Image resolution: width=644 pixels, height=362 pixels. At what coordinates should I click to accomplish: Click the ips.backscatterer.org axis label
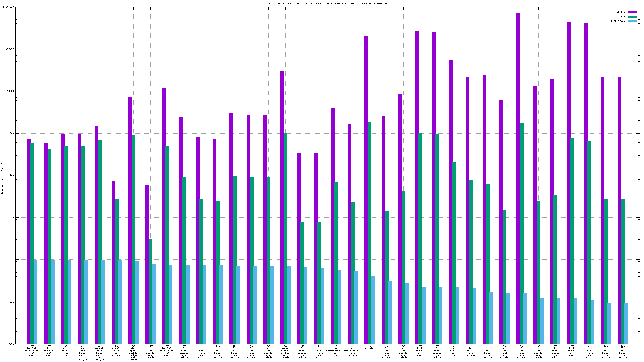(x=336, y=351)
